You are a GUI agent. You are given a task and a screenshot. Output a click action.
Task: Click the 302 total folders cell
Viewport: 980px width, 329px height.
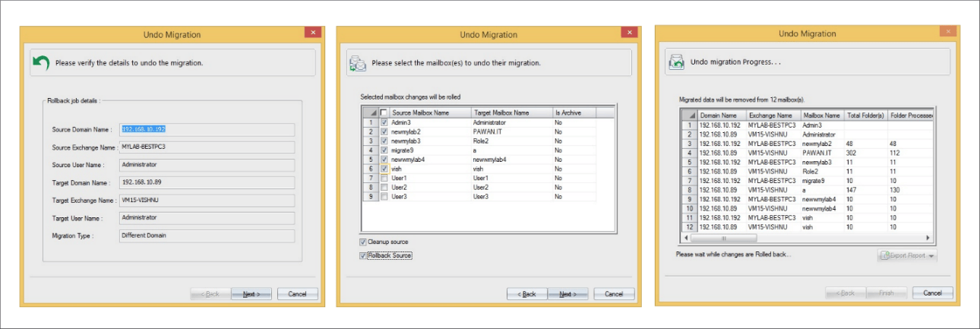(865, 152)
